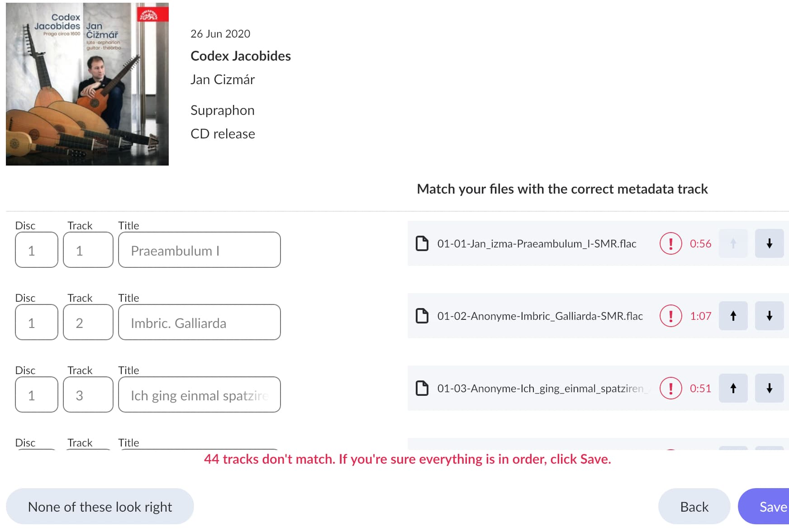Click file icon for Imbric_Galliarda flac
Screen dimensions: 789x532
pos(422,316)
